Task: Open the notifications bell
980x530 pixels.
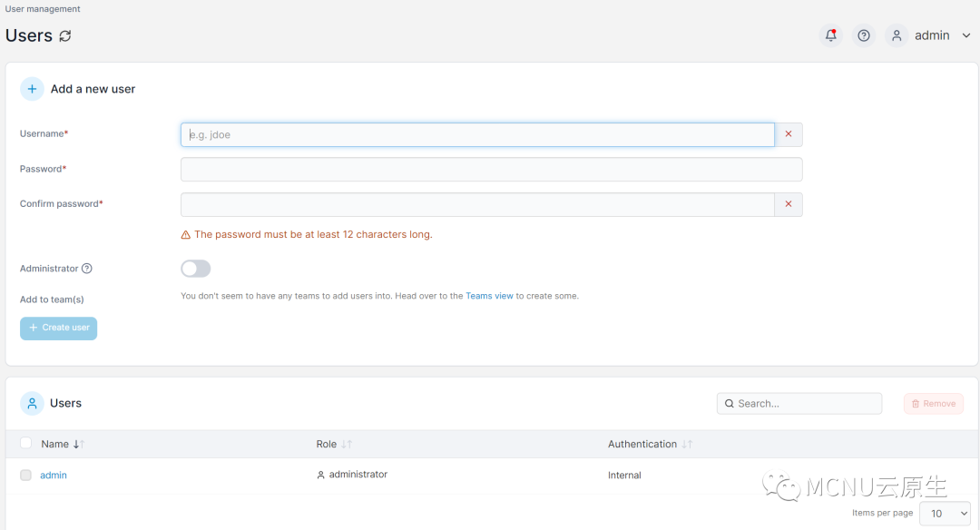Action: click(830, 35)
